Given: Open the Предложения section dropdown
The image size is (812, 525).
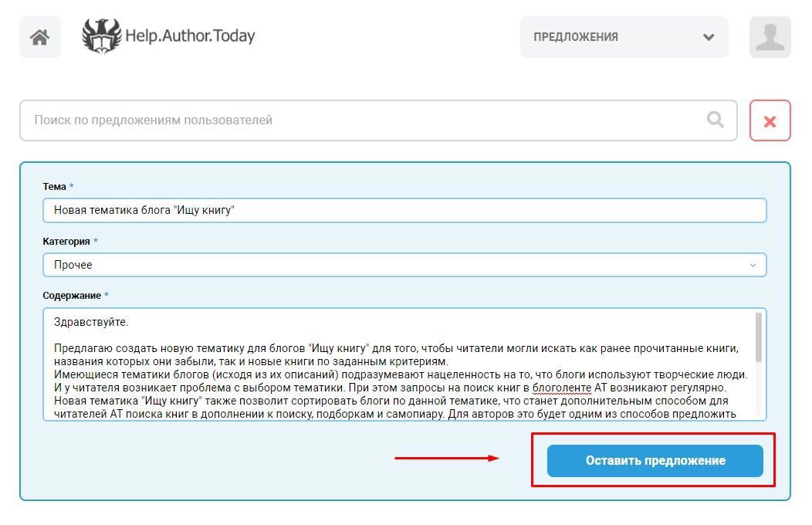Looking at the screenshot, I should 624,37.
